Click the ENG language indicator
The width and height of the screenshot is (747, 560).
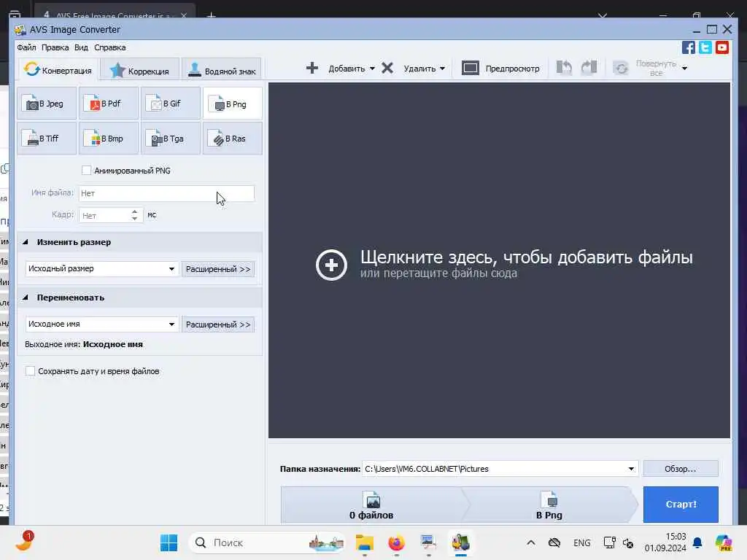coord(581,542)
